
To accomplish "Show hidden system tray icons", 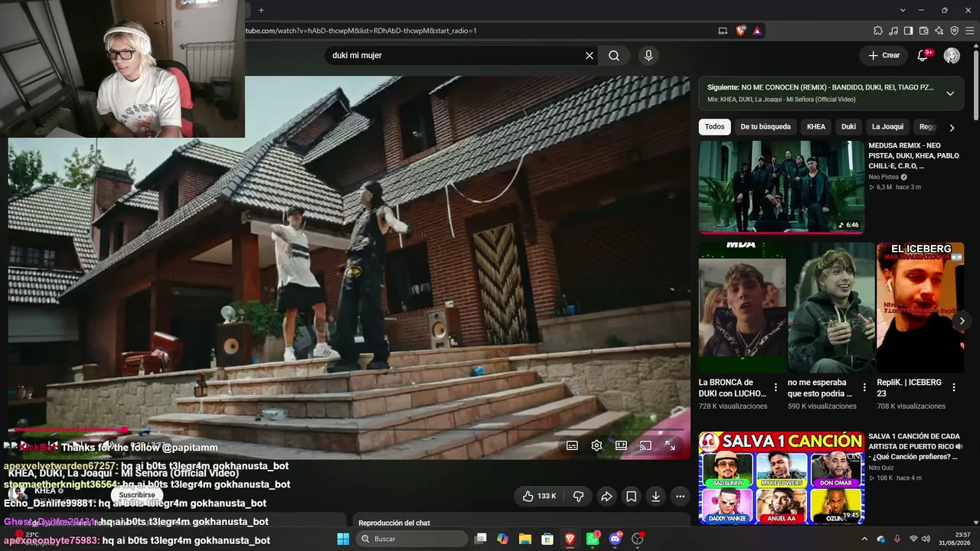I will (x=864, y=539).
